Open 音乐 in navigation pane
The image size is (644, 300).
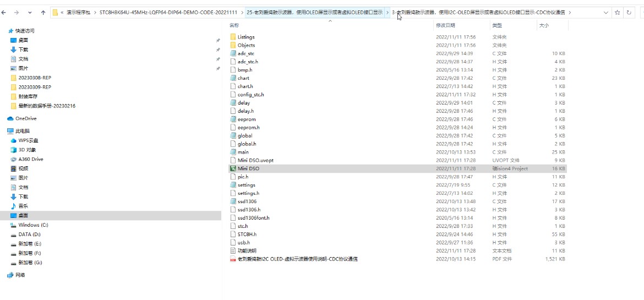[23, 206]
